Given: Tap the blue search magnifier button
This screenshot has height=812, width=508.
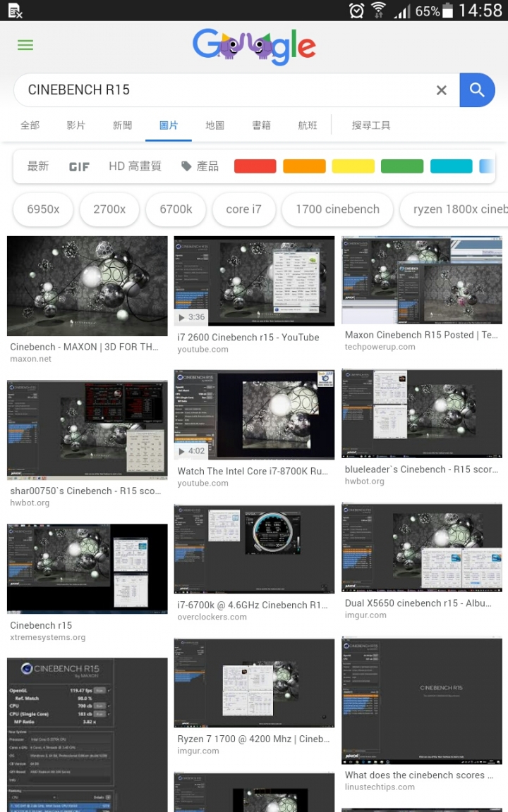Looking at the screenshot, I should pos(477,90).
